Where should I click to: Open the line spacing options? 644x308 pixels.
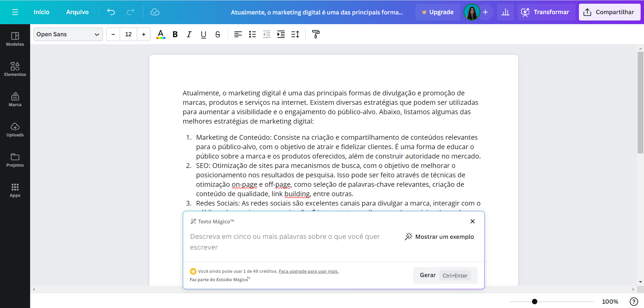click(x=295, y=34)
